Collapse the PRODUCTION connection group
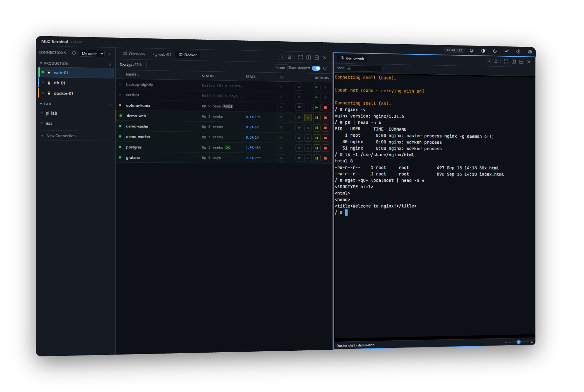 (x=41, y=63)
